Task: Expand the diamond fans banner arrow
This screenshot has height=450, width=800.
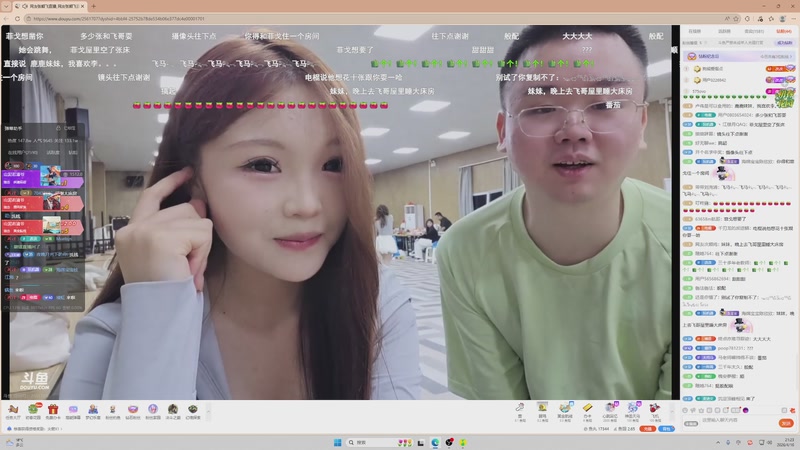Action: pyautogui.click(x=790, y=56)
